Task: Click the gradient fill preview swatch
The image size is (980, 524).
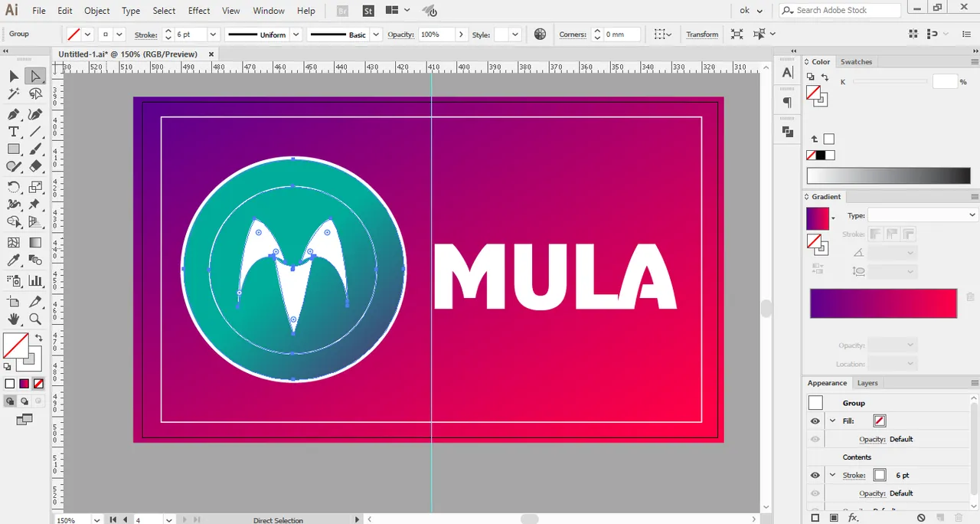Action: click(817, 218)
